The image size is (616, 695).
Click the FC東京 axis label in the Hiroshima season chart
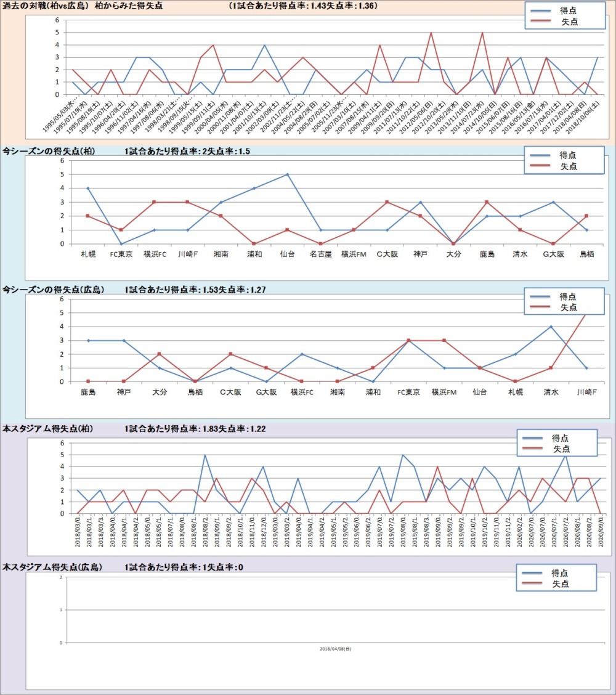(408, 392)
